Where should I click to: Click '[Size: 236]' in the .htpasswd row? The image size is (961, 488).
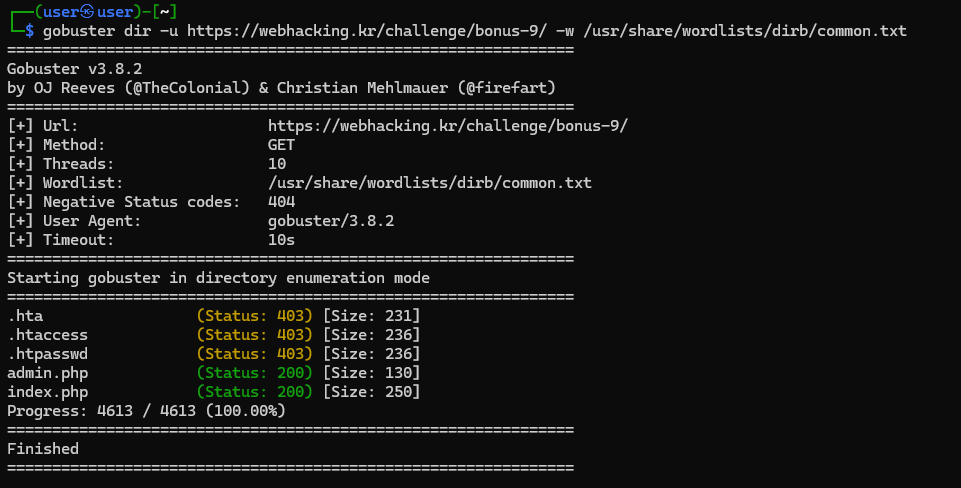tap(371, 354)
